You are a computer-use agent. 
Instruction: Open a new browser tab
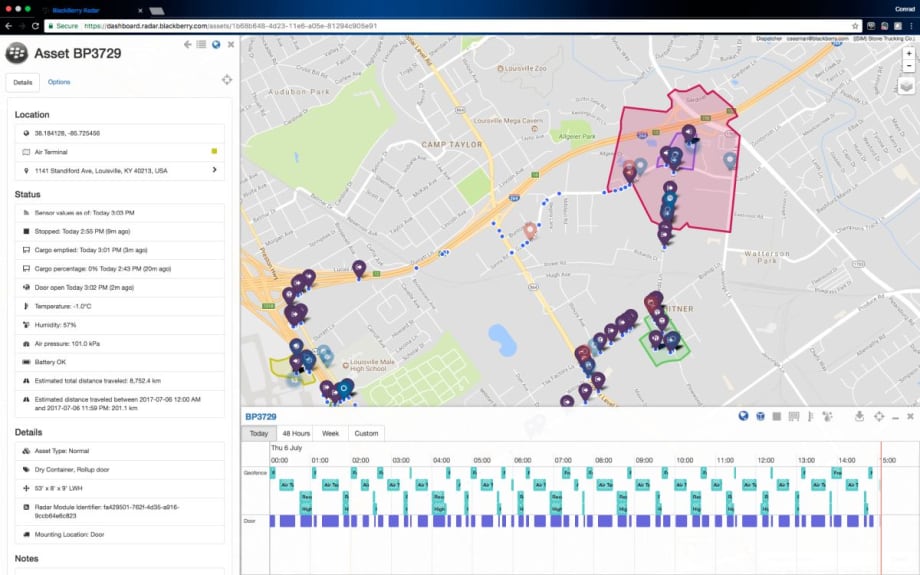(157, 11)
